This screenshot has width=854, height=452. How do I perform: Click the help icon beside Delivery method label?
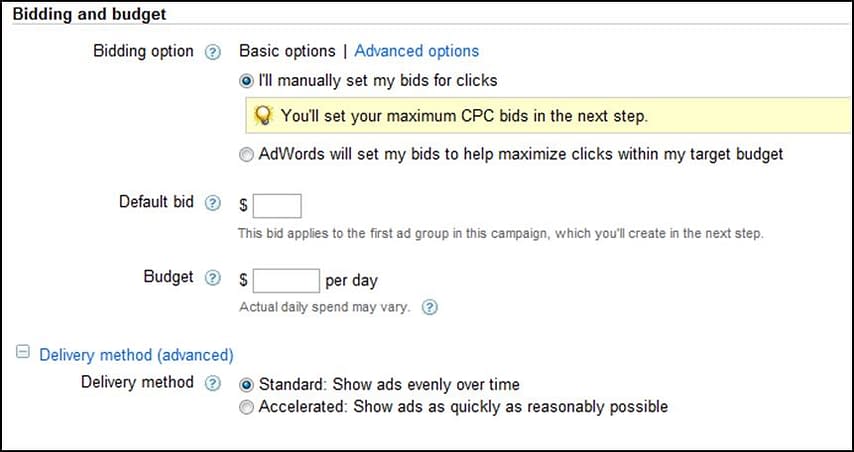click(212, 383)
